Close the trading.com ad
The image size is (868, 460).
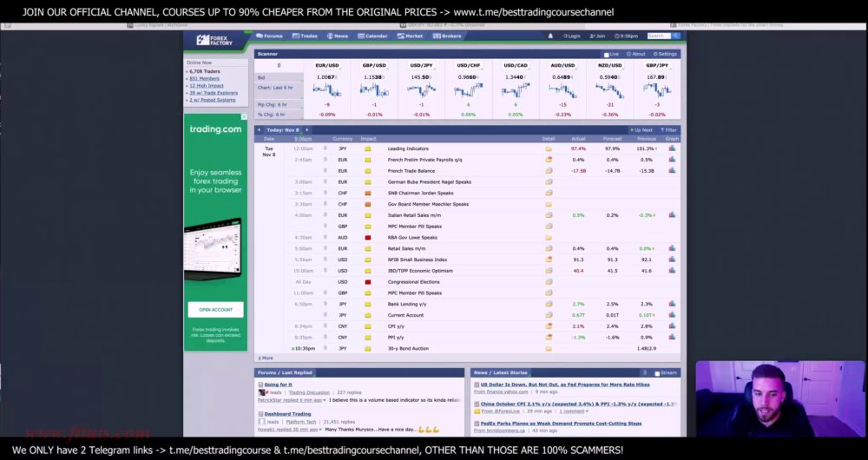pos(244,117)
